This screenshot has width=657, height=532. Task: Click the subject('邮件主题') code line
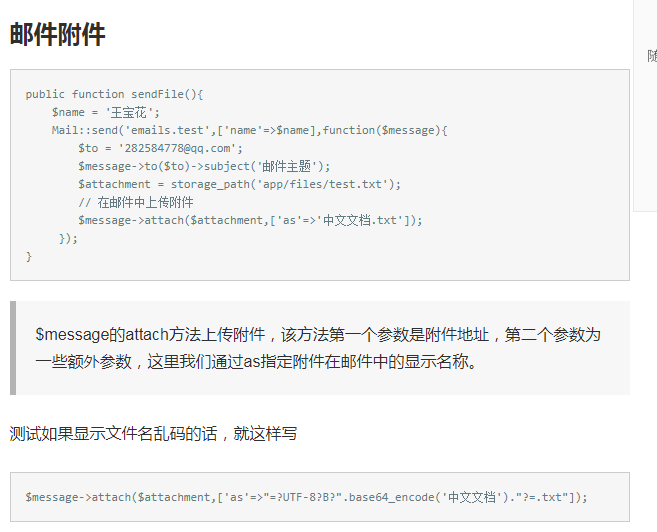pyautogui.click(x=204, y=166)
